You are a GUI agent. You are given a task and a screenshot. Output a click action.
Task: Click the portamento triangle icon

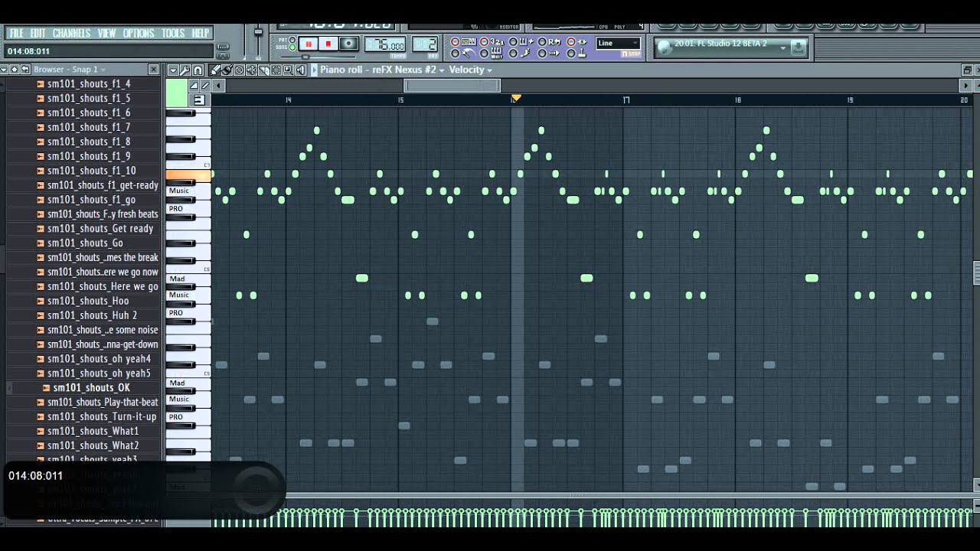[194, 85]
